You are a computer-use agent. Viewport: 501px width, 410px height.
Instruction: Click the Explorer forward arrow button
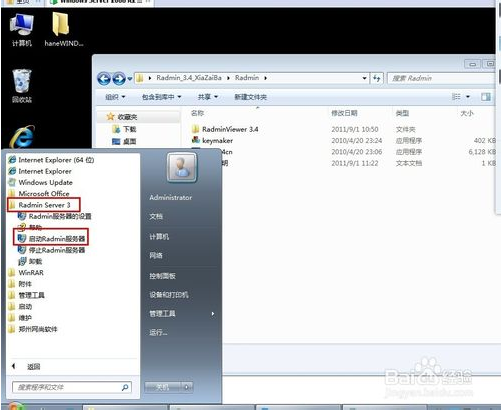[119, 79]
